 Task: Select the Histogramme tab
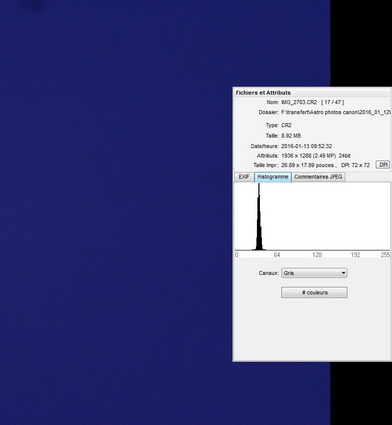point(273,177)
